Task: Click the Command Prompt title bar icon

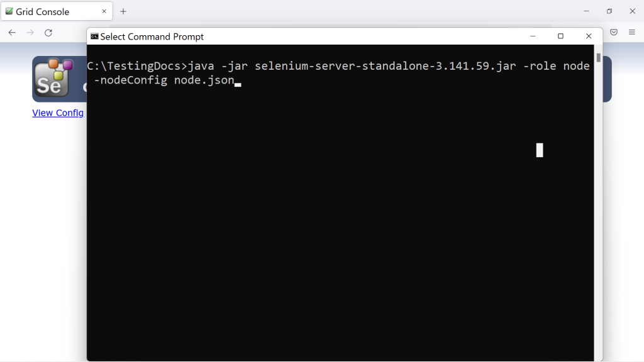Action: [x=94, y=36]
